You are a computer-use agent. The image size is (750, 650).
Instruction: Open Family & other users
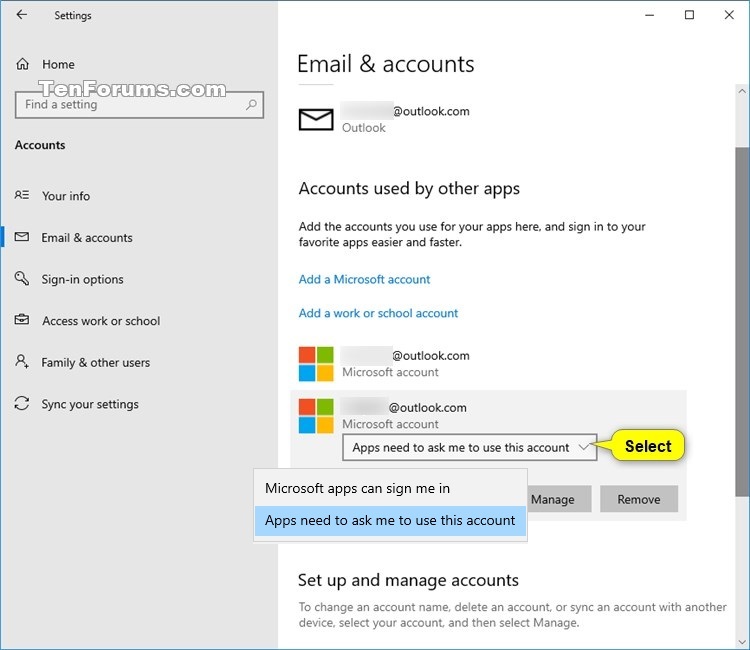(96, 363)
